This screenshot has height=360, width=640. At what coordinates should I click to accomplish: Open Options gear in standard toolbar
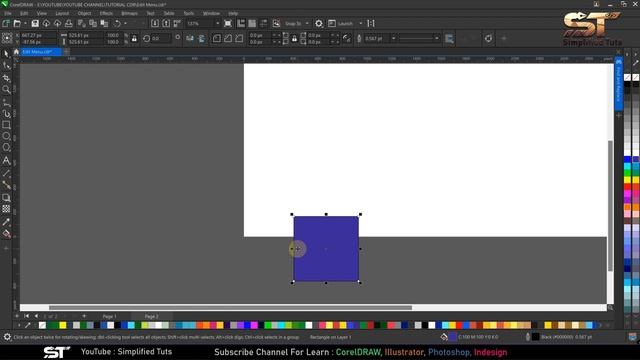319,23
